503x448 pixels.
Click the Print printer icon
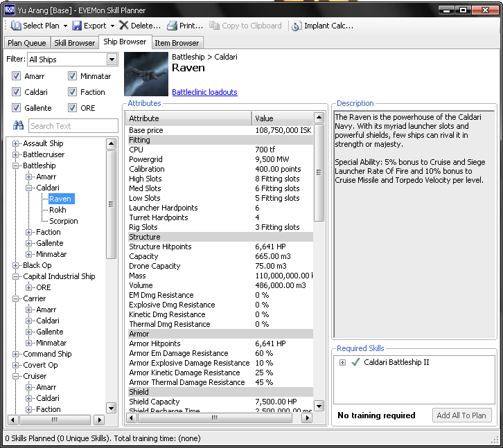click(x=172, y=26)
